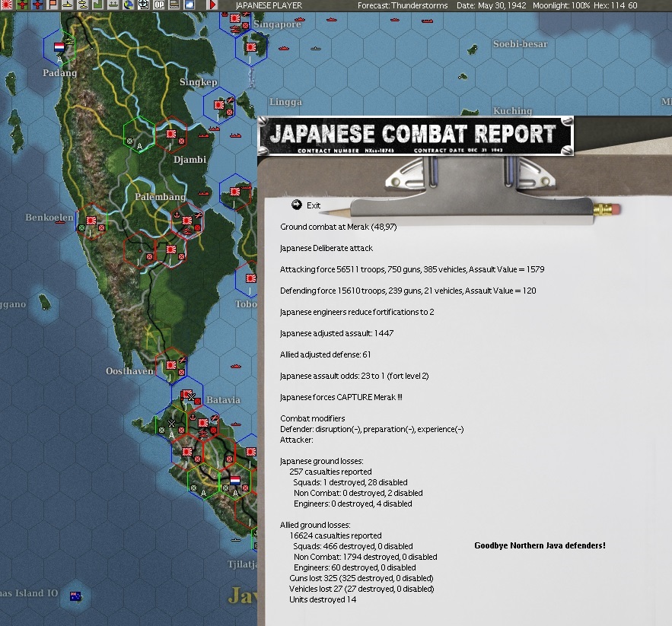This screenshot has width=672, height=626.
Task: Select the Japanese unit at Benkoelen
Action: [91, 221]
